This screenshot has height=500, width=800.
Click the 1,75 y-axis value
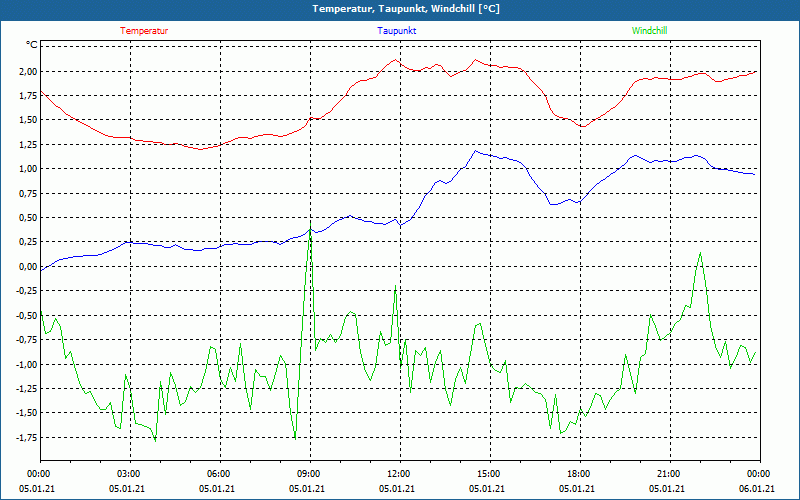click(29, 95)
